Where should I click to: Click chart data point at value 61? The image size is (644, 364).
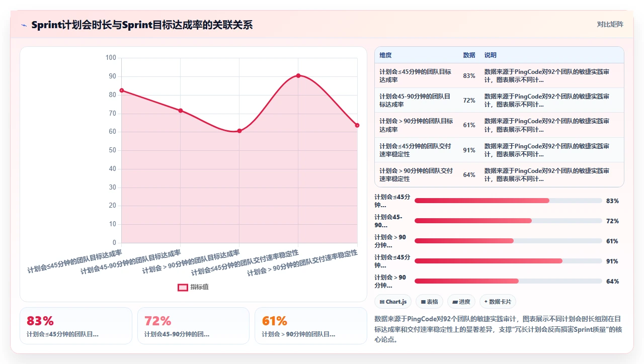coord(239,131)
